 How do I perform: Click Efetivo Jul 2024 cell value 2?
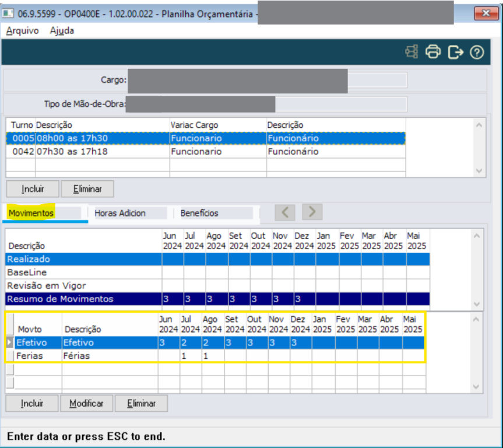191,342
